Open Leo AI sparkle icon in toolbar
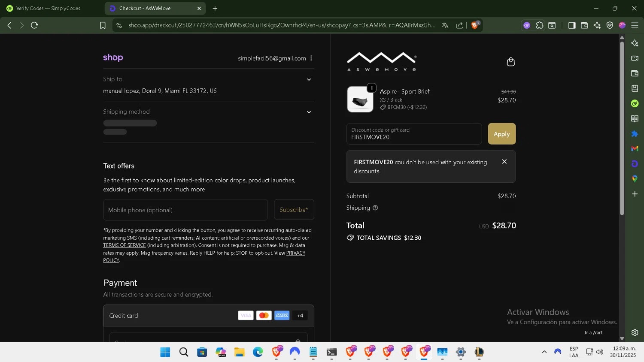Screen dimensions: 644x362 pyautogui.click(x=597, y=25)
